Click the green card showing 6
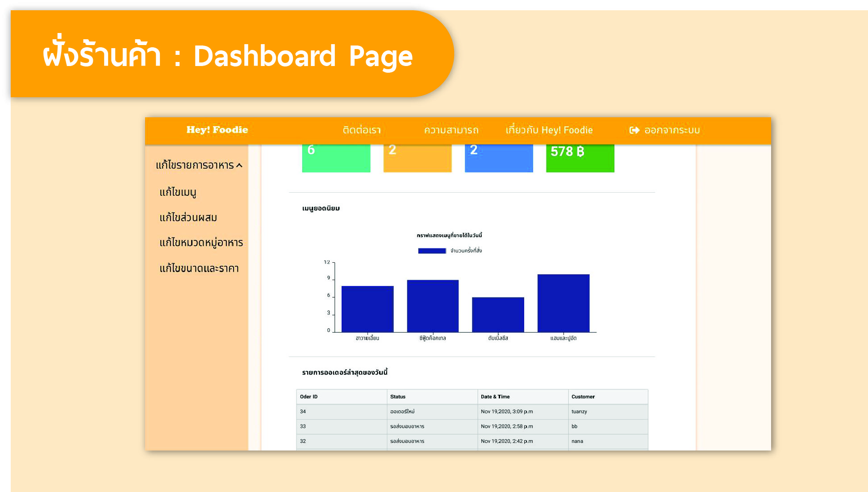The width and height of the screenshot is (868, 492). [x=336, y=158]
